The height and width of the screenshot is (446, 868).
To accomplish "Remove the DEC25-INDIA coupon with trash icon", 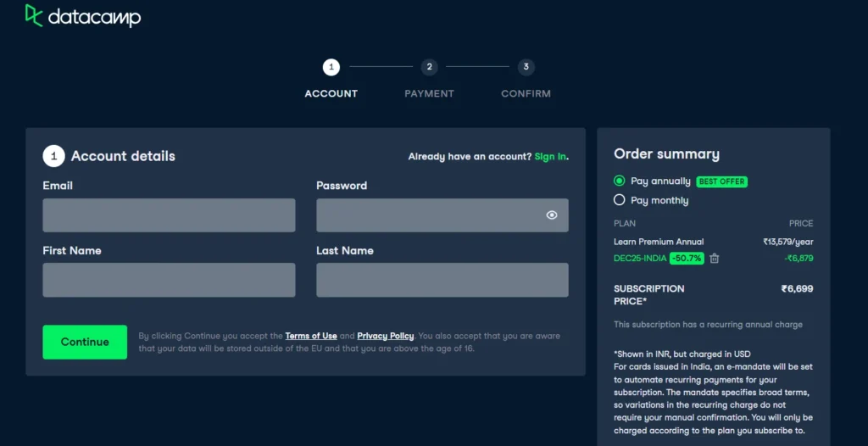I will pos(715,259).
